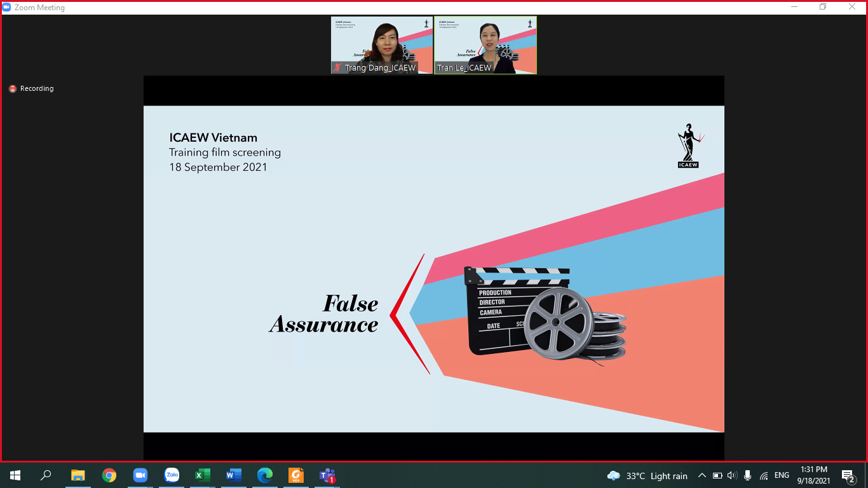Open Excel from taskbar

point(203,475)
